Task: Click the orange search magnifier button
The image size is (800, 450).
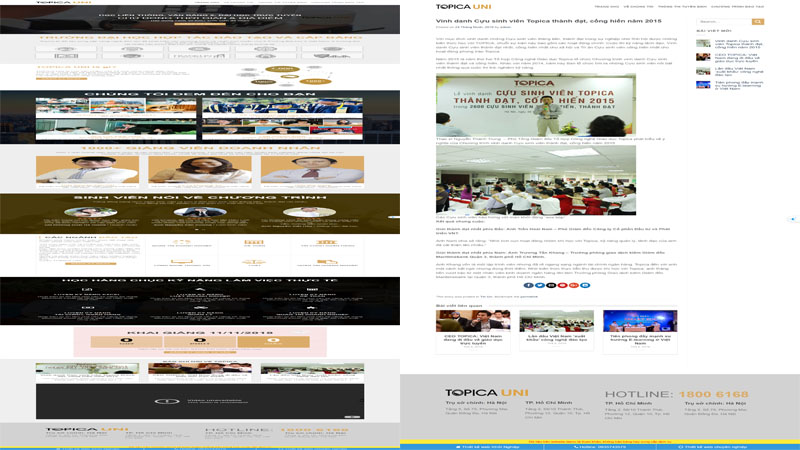Action: 758,21
